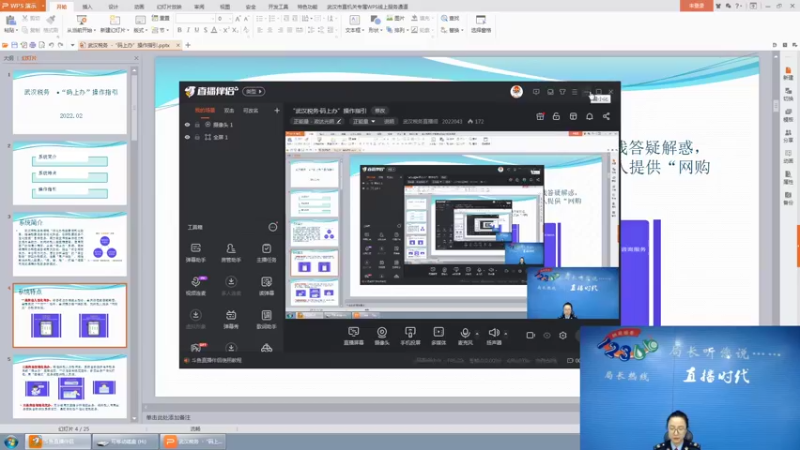Click 说明 button in stream info row
This screenshot has width=800, height=450.
(389, 121)
